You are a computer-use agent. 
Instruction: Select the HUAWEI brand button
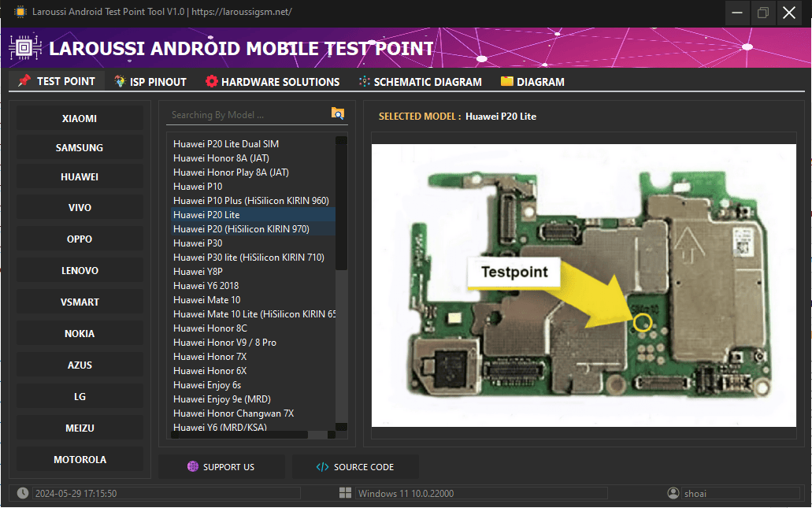click(79, 176)
